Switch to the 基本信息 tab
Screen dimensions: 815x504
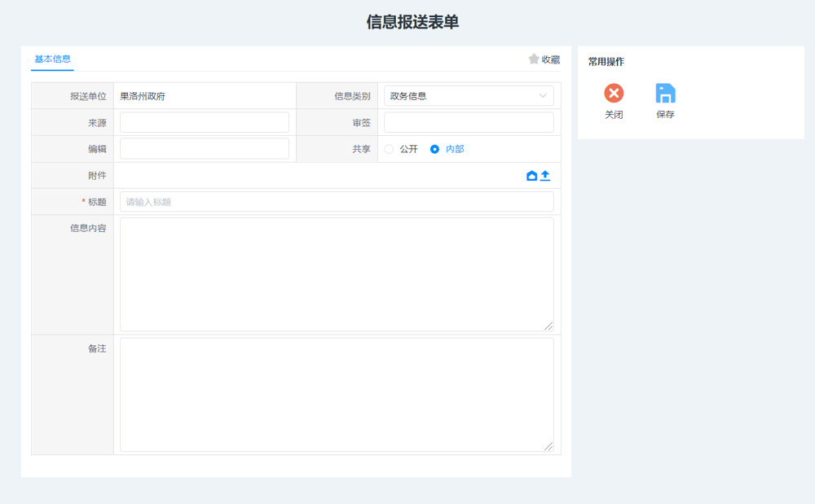point(52,59)
